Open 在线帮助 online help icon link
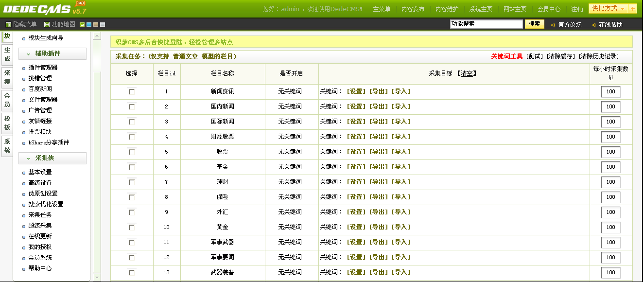Image resolution: width=644 pixels, height=282 pixels. pyautogui.click(x=593, y=25)
